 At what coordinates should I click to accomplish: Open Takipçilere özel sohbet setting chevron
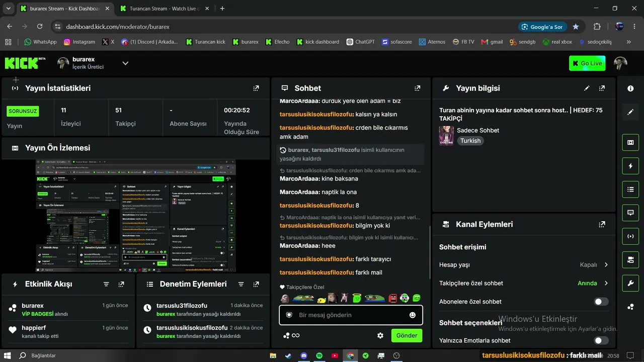click(606, 284)
